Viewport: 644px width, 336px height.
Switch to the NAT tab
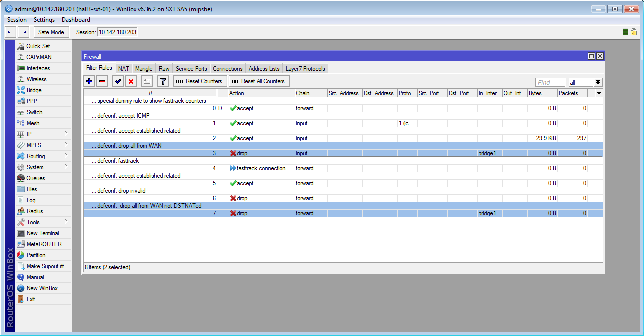[x=123, y=68]
